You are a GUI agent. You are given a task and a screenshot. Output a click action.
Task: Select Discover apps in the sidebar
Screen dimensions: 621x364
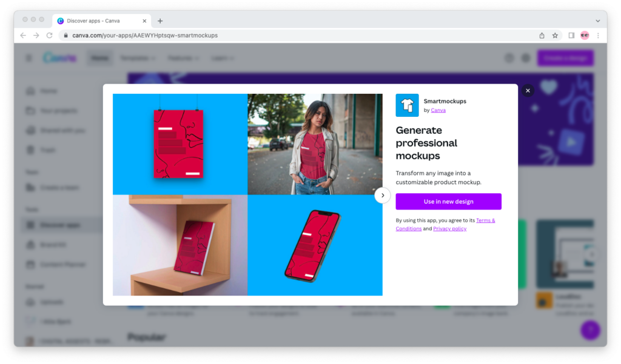tap(61, 225)
